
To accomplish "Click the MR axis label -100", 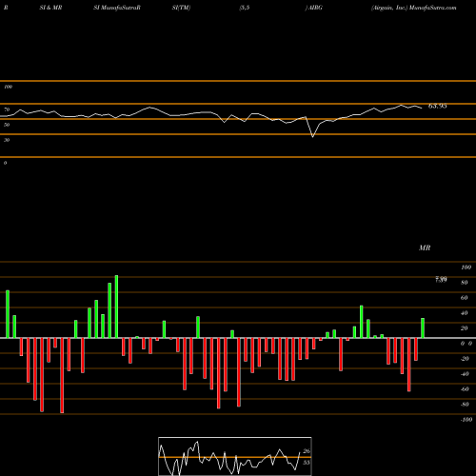I will 466,420.
